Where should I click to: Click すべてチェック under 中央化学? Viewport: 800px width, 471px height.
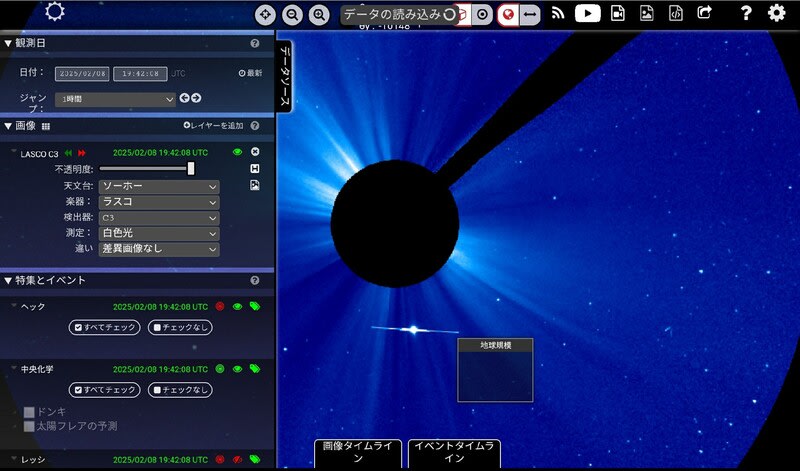point(105,390)
